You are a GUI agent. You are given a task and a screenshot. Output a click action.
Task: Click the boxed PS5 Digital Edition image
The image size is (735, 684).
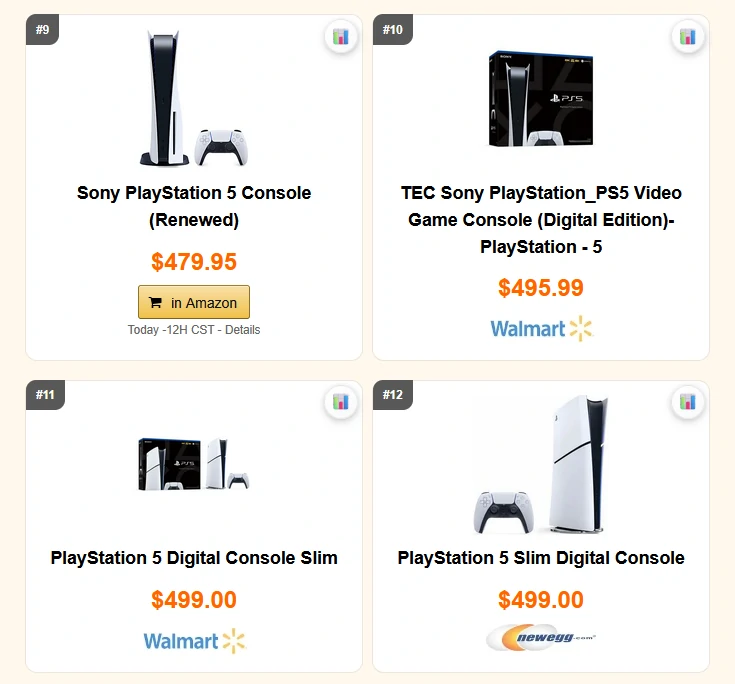pos(541,98)
